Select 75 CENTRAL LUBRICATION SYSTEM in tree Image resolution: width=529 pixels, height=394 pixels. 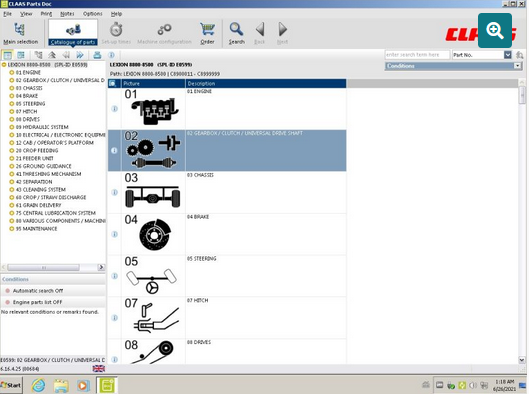[x=56, y=213]
